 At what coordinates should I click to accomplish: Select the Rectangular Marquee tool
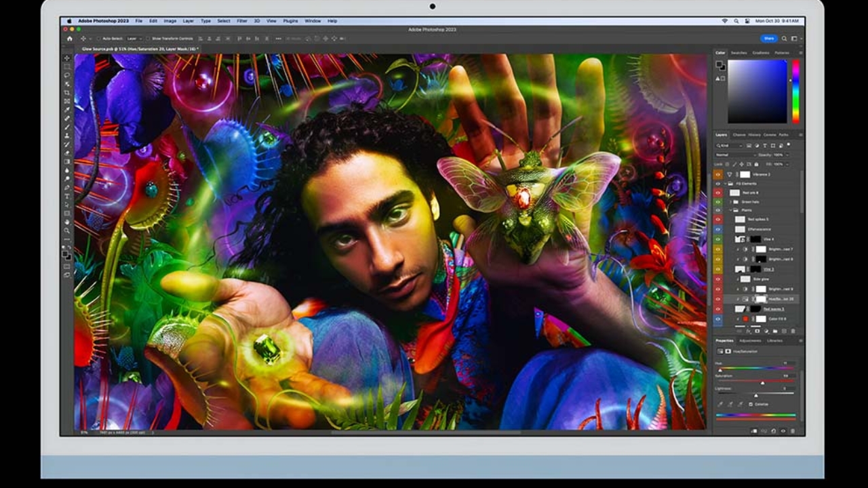(x=67, y=67)
